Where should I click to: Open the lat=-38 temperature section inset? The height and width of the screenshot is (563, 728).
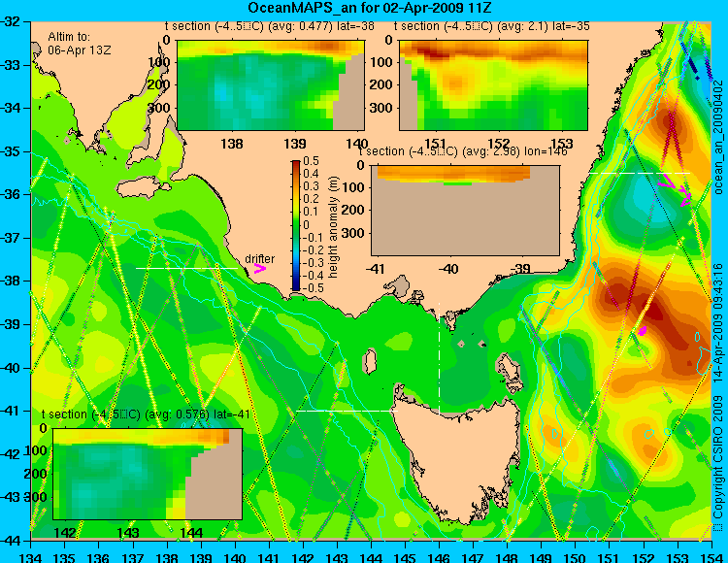[271, 85]
